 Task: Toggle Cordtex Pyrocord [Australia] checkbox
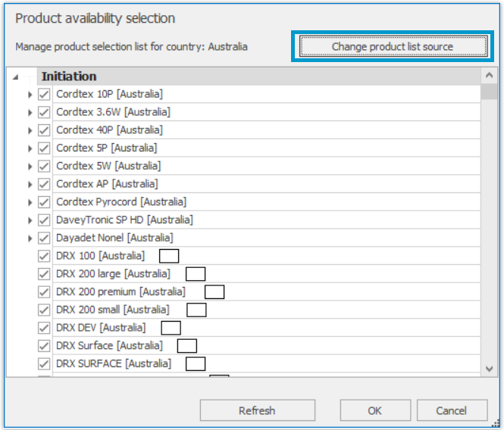click(x=44, y=202)
